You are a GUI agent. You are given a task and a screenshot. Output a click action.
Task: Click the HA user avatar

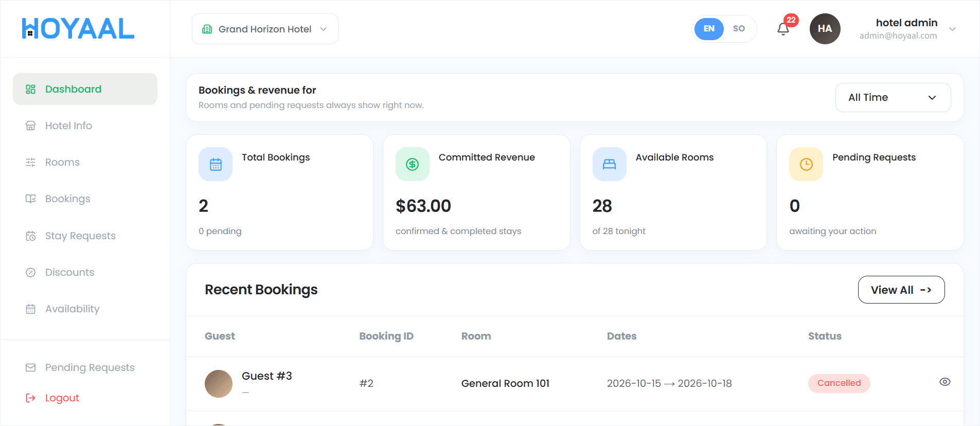(825, 29)
